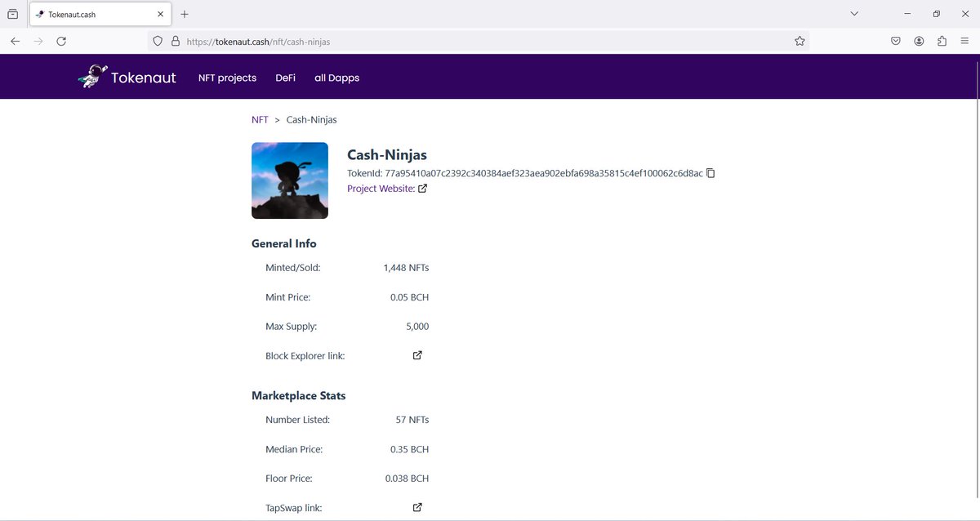Click the Tokenaut brand name link
This screenshot has height=521, width=980.
click(x=143, y=78)
